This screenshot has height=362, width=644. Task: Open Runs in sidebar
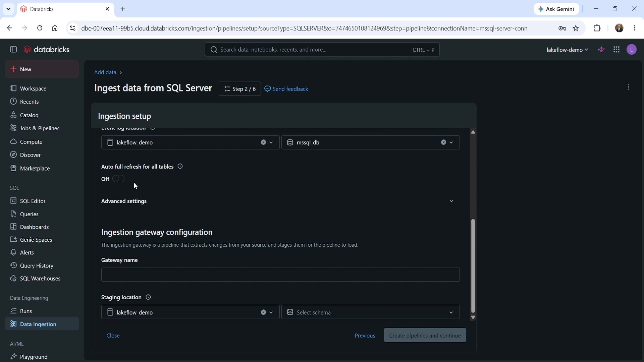[x=42, y=311]
